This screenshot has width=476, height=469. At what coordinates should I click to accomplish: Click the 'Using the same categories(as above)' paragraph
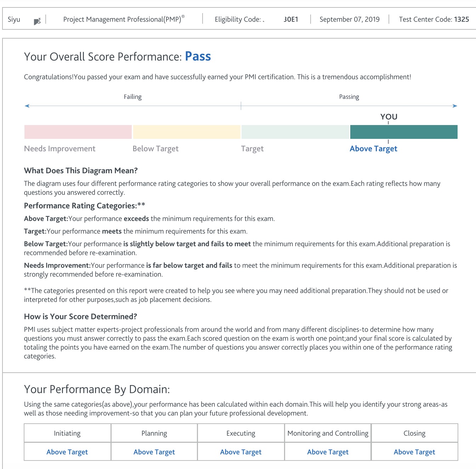pos(236,409)
